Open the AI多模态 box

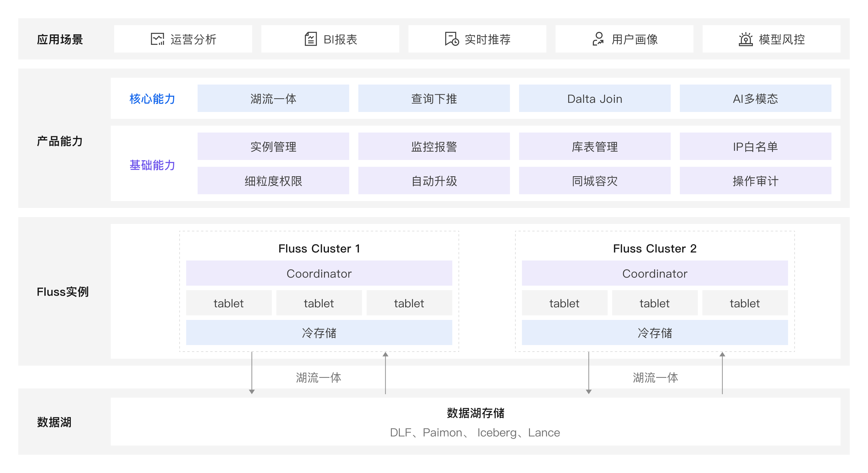click(x=755, y=99)
